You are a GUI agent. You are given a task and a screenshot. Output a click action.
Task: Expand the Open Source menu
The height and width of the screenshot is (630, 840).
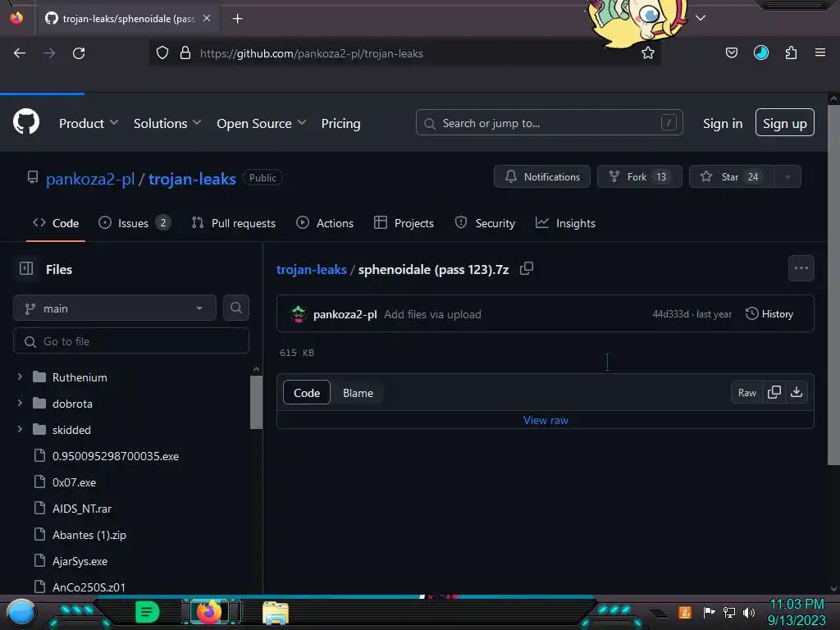point(262,123)
